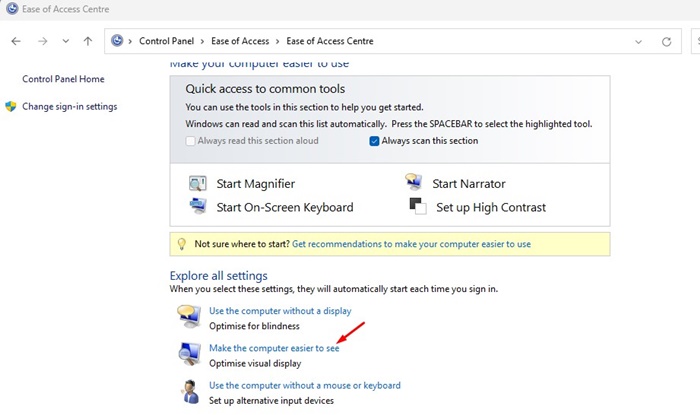
Task: Click the Optimise visual display text
Action: pyautogui.click(x=255, y=364)
